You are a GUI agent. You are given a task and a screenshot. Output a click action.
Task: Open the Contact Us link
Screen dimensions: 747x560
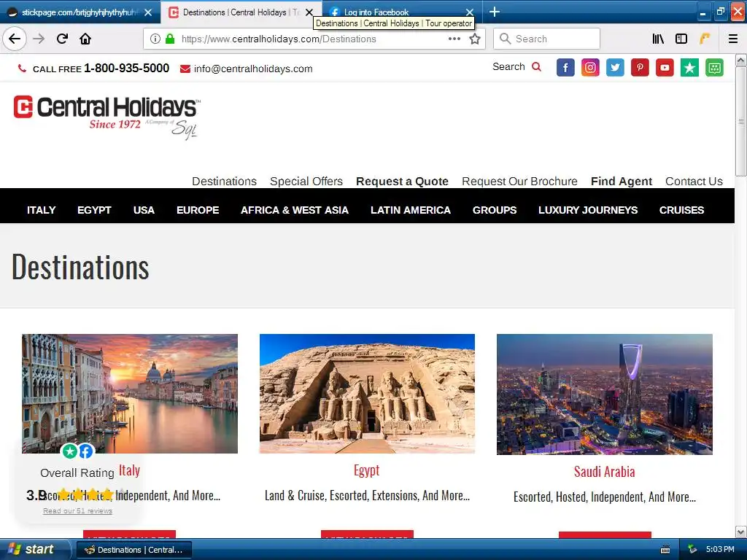694,181
